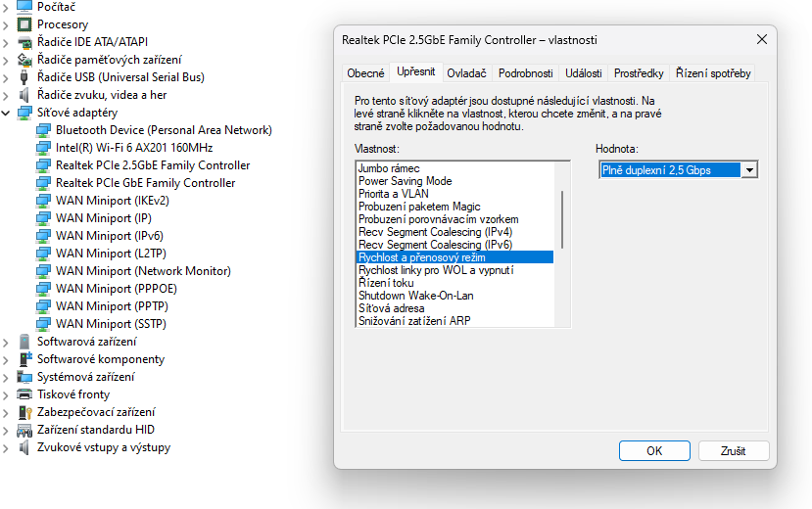Expand the Řadiče zvuku, videa a her node
Image resolution: width=812 pixels, height=509 pixels.
pos(8,95)
